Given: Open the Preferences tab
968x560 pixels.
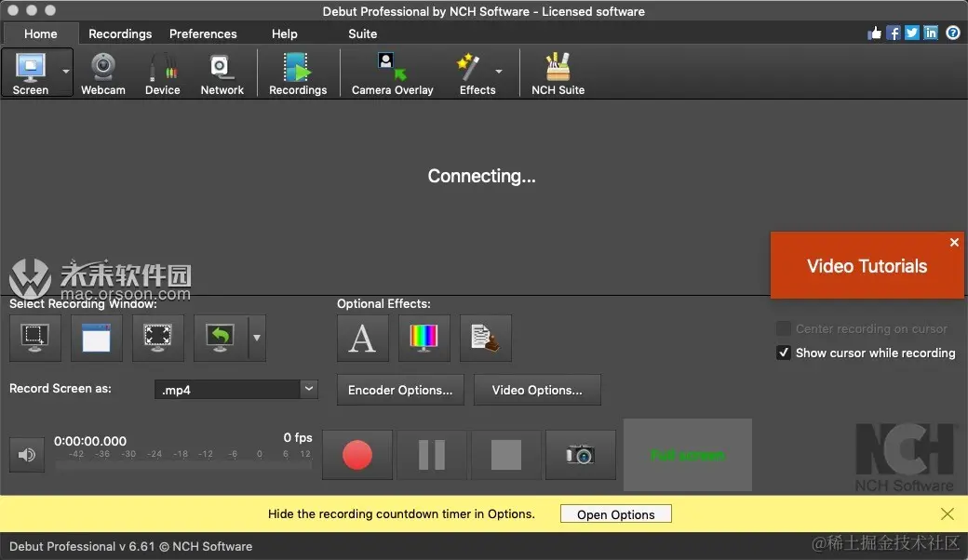Looking at the screenshot, I should (x=203, y=33).
